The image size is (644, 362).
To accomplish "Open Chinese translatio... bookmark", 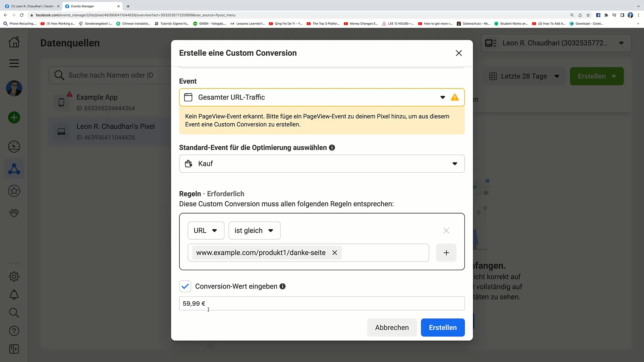I will point(133,24).
